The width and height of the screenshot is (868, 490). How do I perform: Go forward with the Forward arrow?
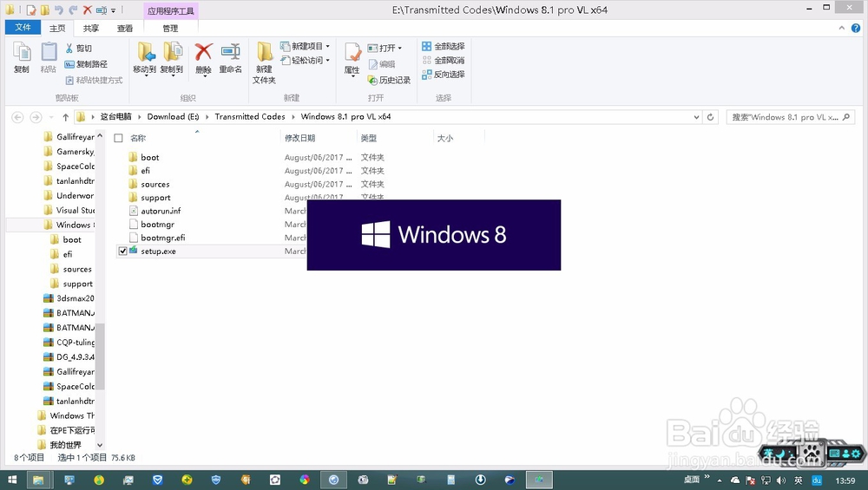coord(36,117)
